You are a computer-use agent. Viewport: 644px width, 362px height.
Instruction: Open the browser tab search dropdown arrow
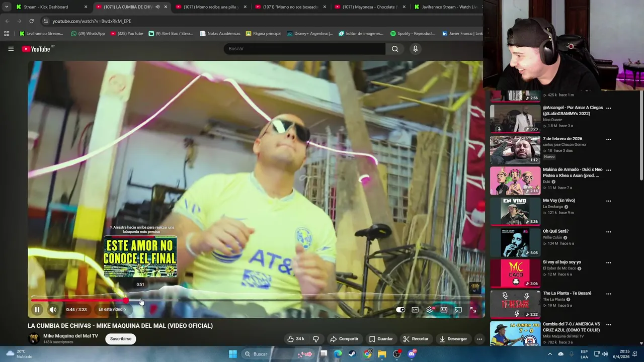tap(6, 7)
